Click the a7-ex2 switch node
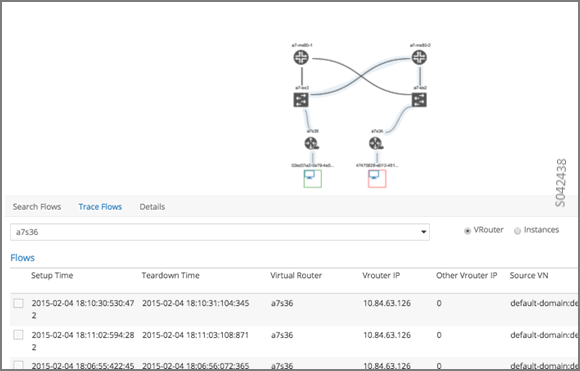 (x=419, y=100)
